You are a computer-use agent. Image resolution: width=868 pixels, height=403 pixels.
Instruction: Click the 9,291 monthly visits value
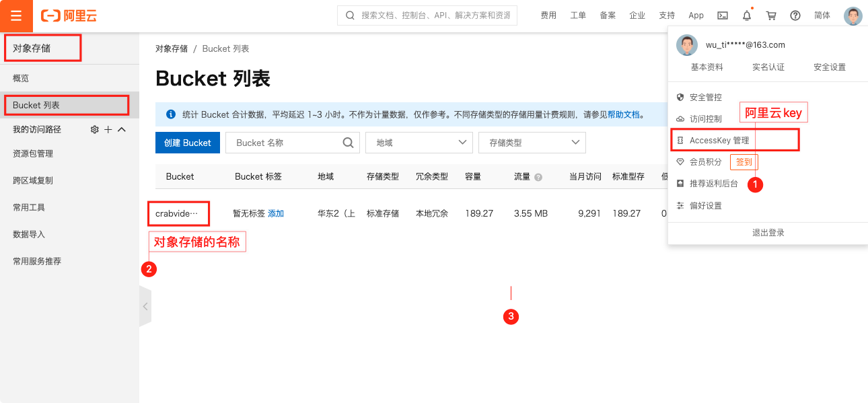589,213
